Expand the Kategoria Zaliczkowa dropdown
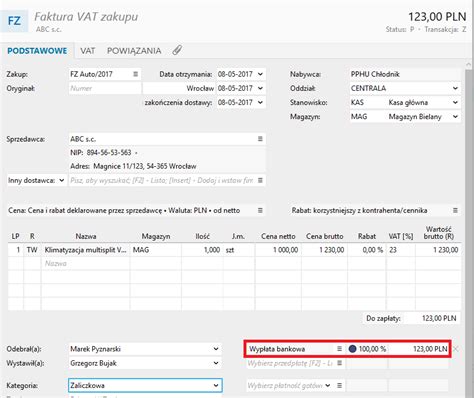The height and width of the screenshot is (398, 474). point(216,385)
